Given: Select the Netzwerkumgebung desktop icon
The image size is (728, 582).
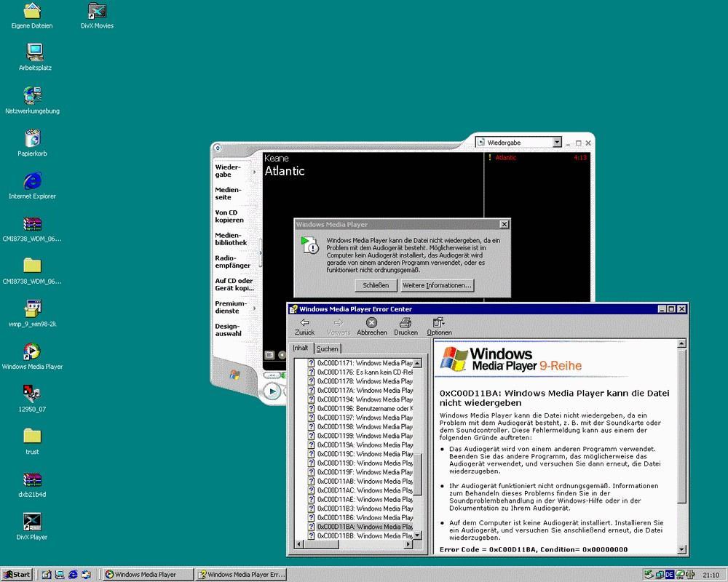Looking at the screenshot, I should click(32, 100).
